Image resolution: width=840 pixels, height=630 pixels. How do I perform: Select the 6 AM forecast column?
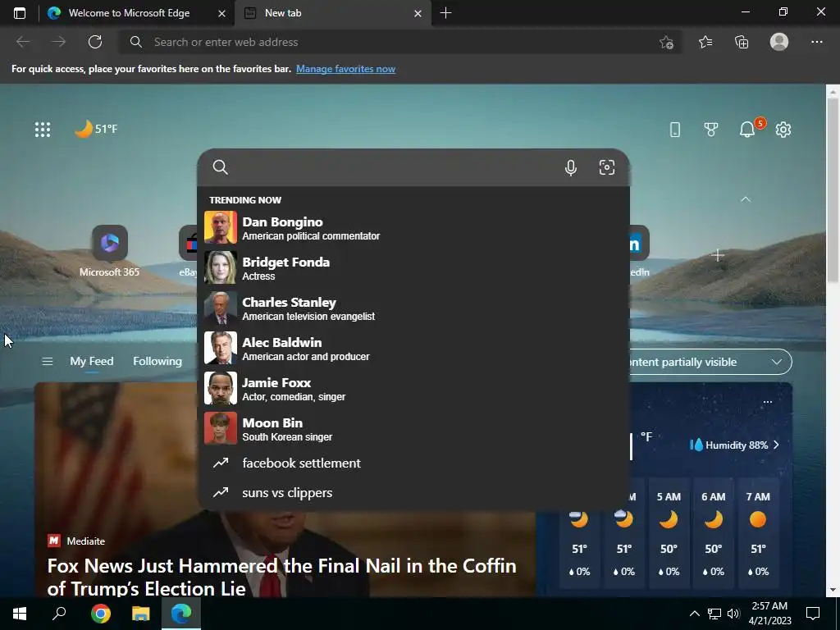pyautogui.click(x=713, y=532)
